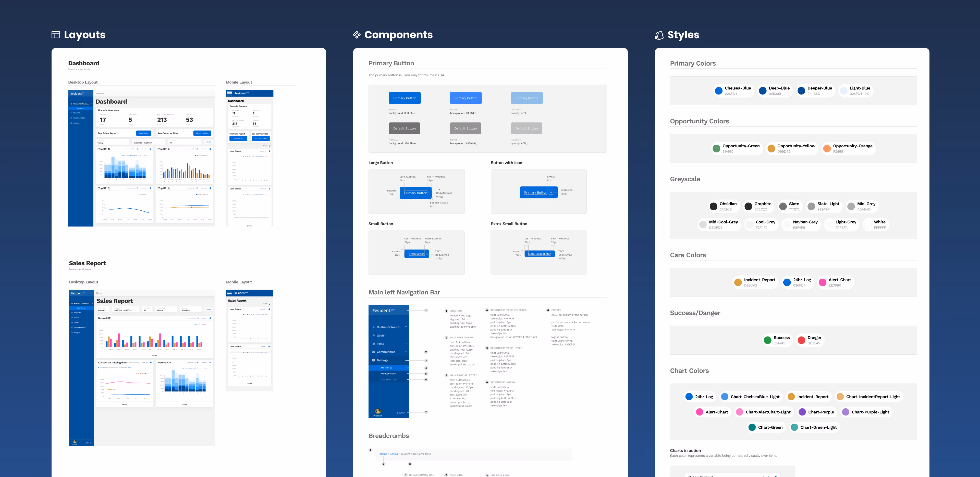
Task: Expand the Customer Name dropdown arrow
Action: [x=406, y=327]
